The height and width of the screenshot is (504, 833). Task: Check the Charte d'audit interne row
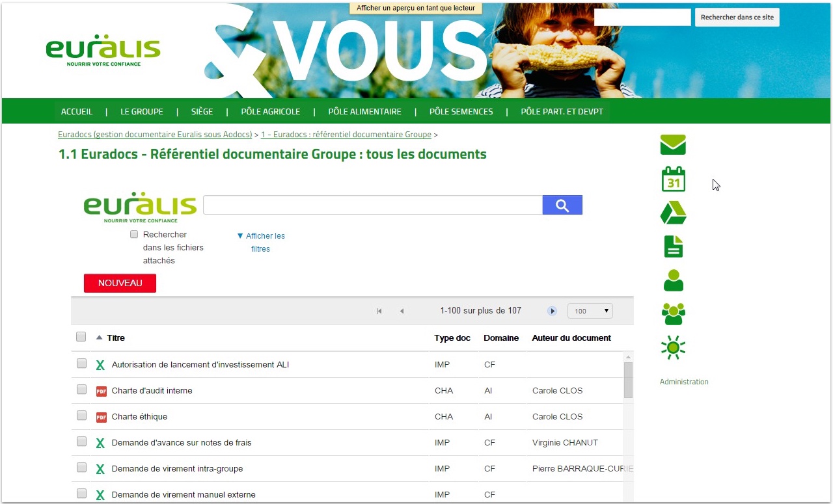tap(81, 390)
